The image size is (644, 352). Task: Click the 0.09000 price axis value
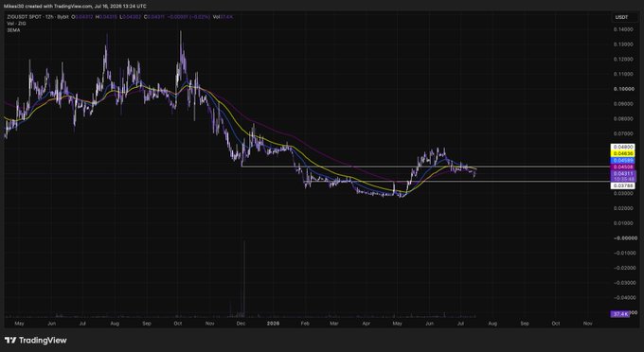(x=622, y=104)
